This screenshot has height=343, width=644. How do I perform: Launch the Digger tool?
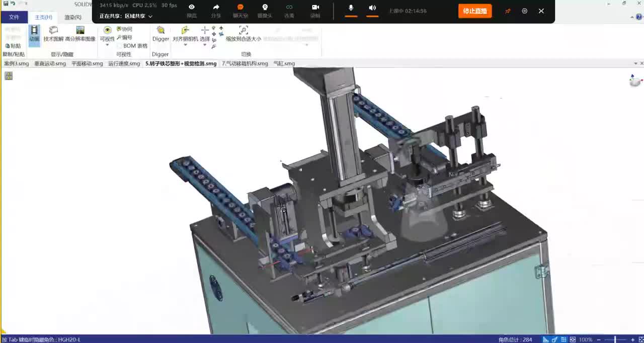click(x=160, y=34)
